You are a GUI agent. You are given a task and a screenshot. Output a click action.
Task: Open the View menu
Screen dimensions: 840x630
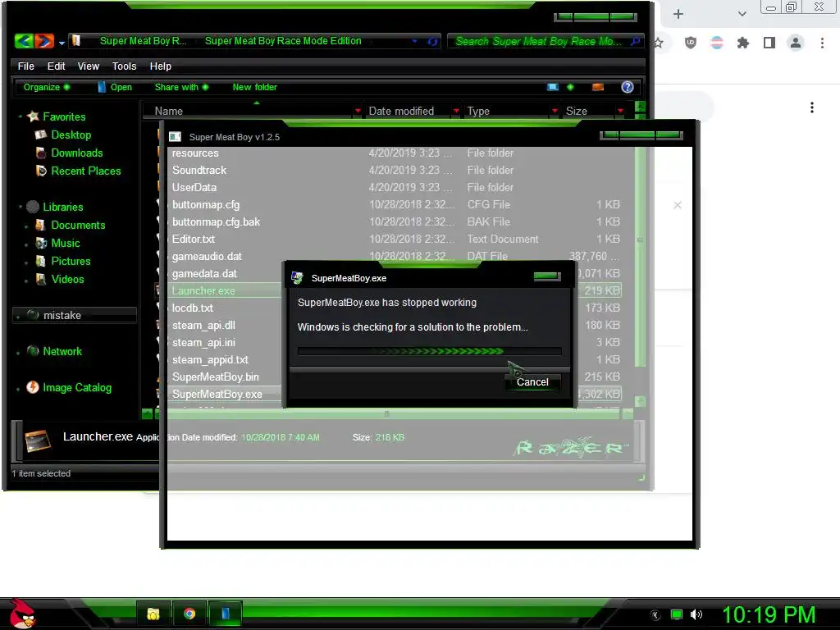pos(89,66)
